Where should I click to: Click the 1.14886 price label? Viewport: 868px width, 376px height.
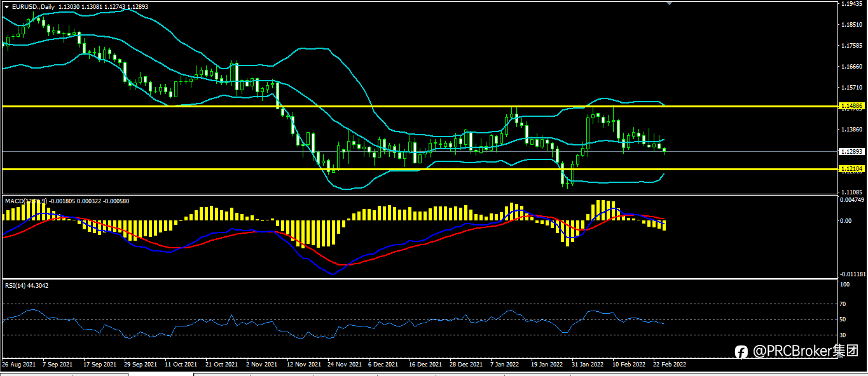(x=850, y=106)
